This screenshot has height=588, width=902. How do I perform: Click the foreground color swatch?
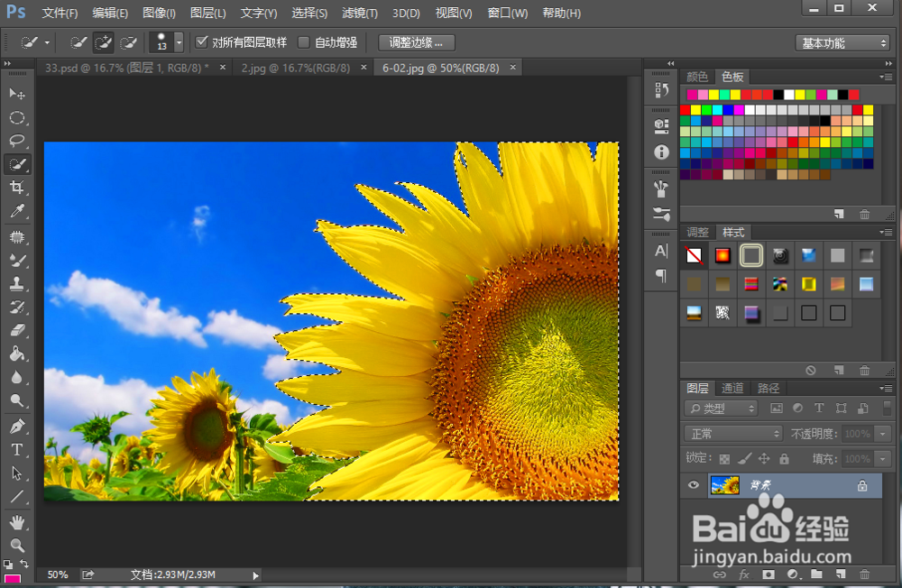point(13,580)
